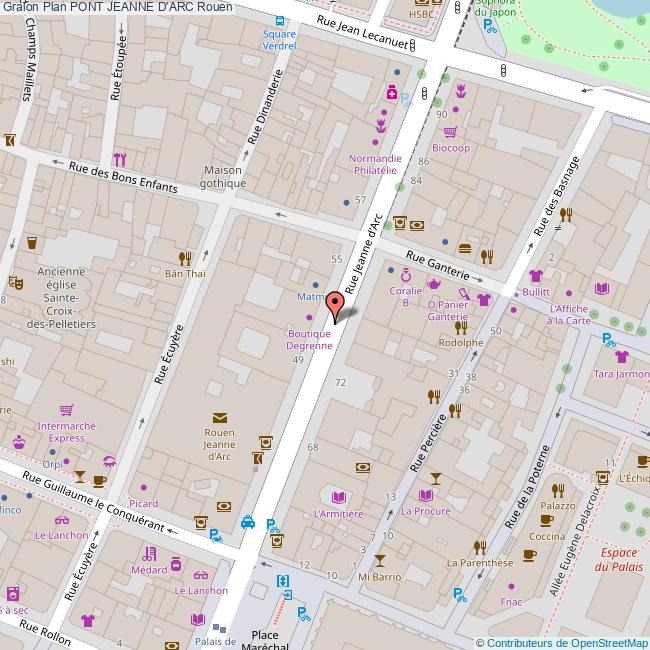Click the Biocoop shopping cart icon
Screen dimensions: 650x650
[450, 132]
